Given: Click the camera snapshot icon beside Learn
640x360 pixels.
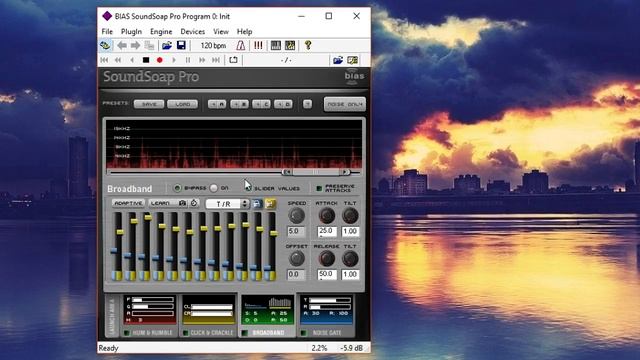Looking at the screenshot, I should tap(182, 203).
